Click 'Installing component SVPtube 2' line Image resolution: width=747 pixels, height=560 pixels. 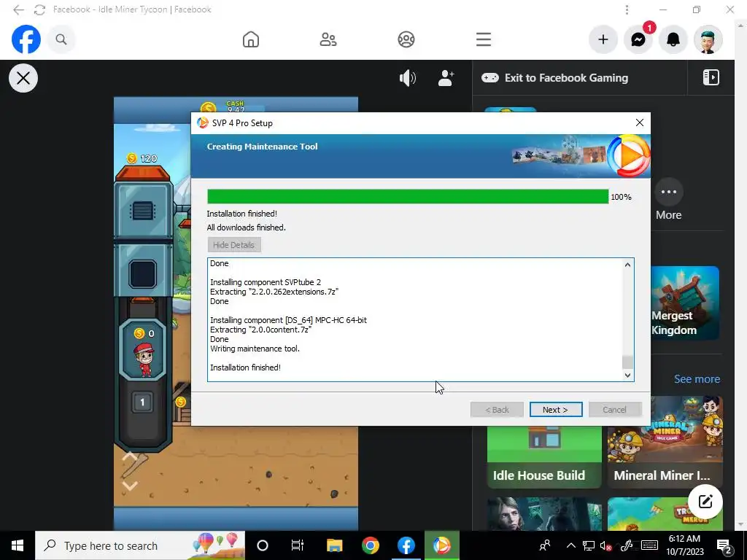pos(266,282)
